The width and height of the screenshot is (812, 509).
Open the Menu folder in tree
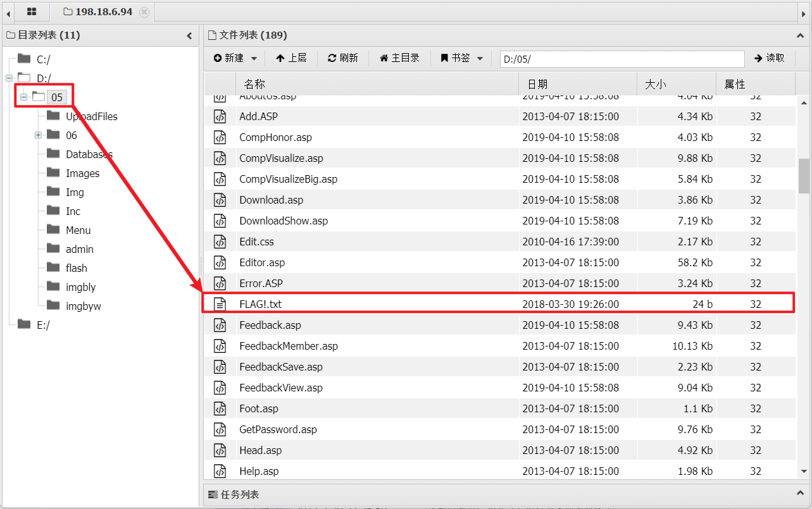click(78, 230)
